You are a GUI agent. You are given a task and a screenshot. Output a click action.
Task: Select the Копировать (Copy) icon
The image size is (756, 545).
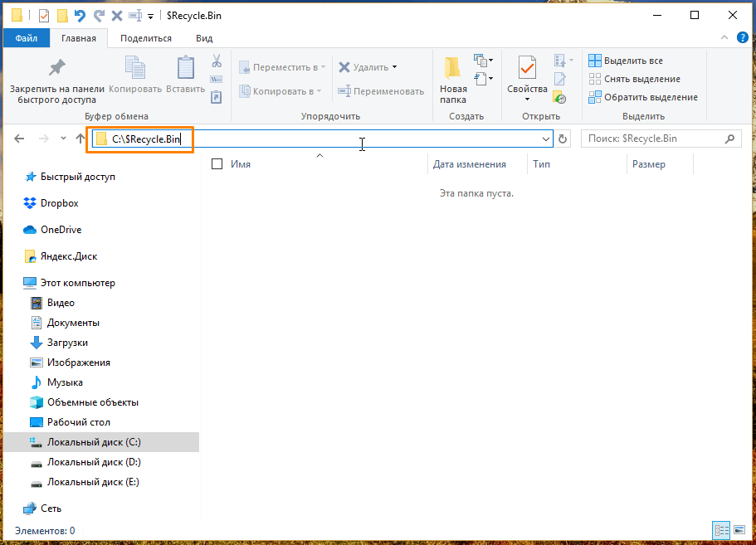134,66
